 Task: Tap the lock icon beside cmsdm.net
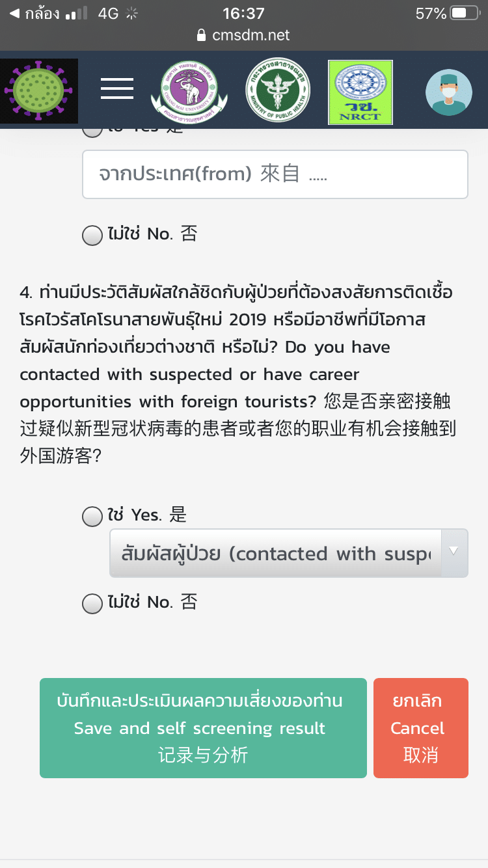(x=201, y=35)
